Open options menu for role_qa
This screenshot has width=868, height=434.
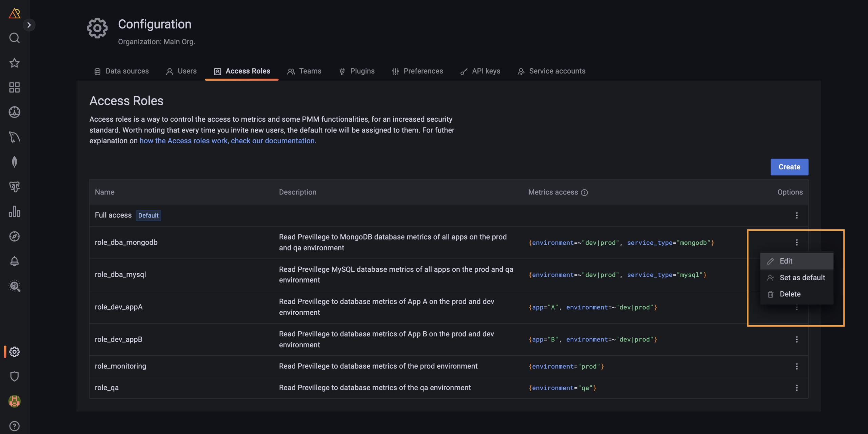(x=796, y=388)
